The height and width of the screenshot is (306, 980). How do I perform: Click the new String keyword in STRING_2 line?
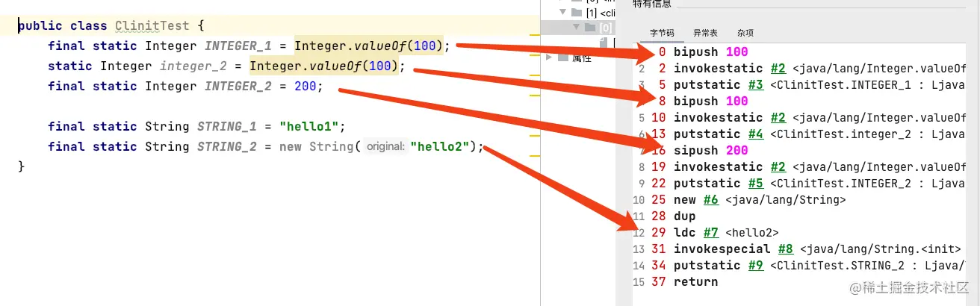click(317, 146)
